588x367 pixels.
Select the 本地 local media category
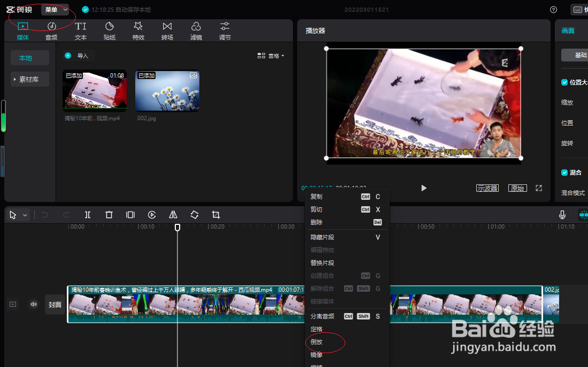[x=29, y=58]
